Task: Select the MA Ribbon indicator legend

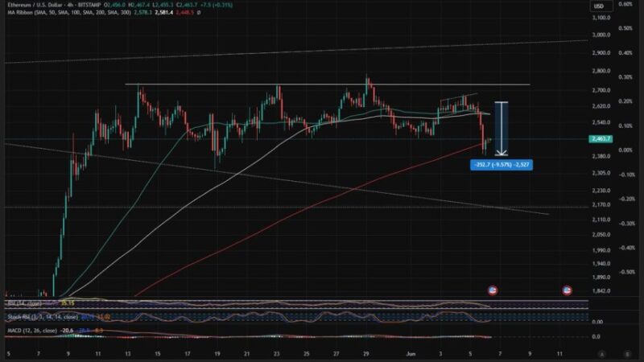Action: [x=69, y=13]
